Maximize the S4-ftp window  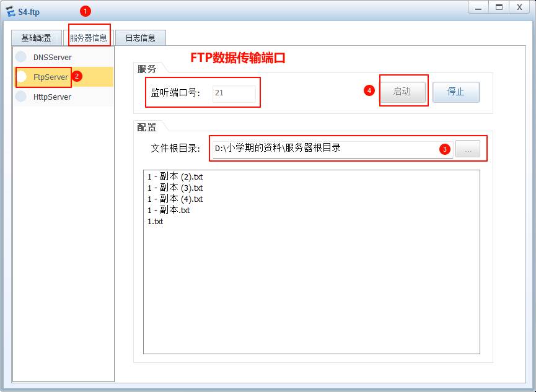tap(499, 7)
